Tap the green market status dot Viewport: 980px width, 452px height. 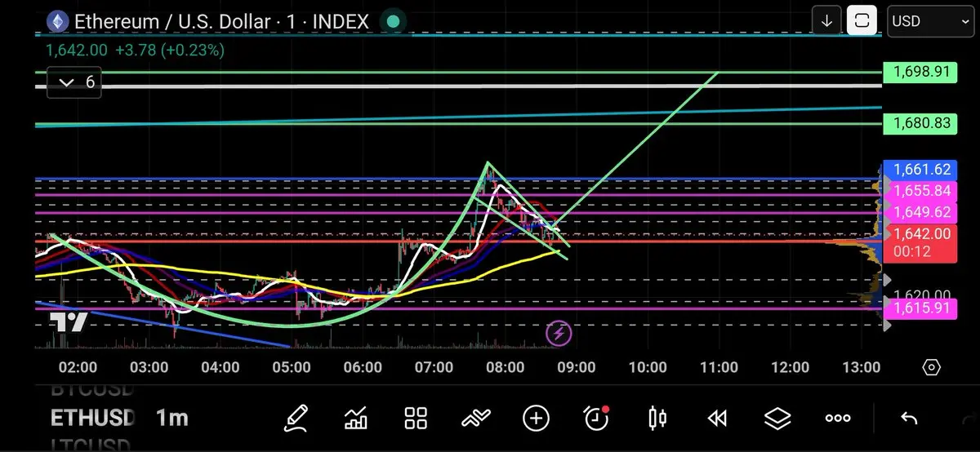(x=393, y=21)
